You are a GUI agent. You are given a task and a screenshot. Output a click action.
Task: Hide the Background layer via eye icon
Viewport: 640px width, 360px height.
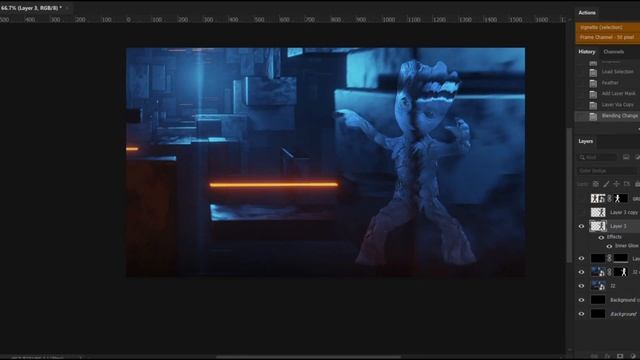[581, 314]
